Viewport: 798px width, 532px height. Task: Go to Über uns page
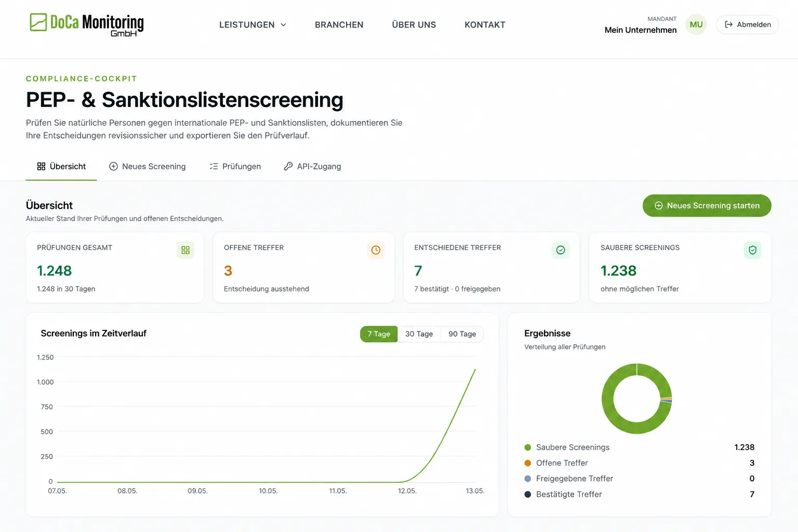pyautogui.click(x=414, y=25)
